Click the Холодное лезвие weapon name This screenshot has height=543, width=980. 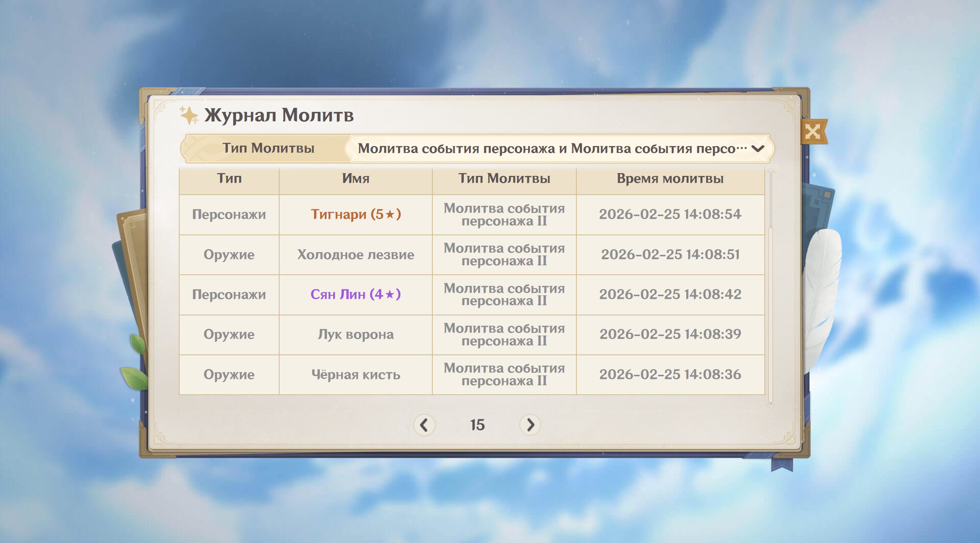click(x=355, y=254)
